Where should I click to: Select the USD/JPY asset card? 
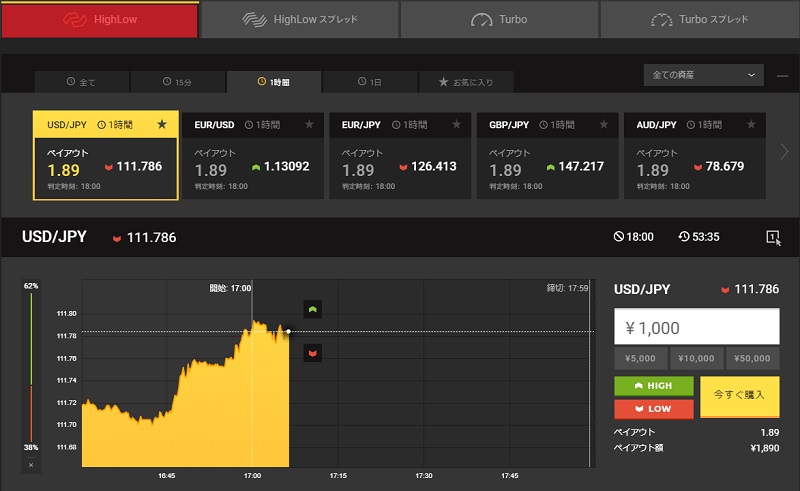click(x=106, y=155)
